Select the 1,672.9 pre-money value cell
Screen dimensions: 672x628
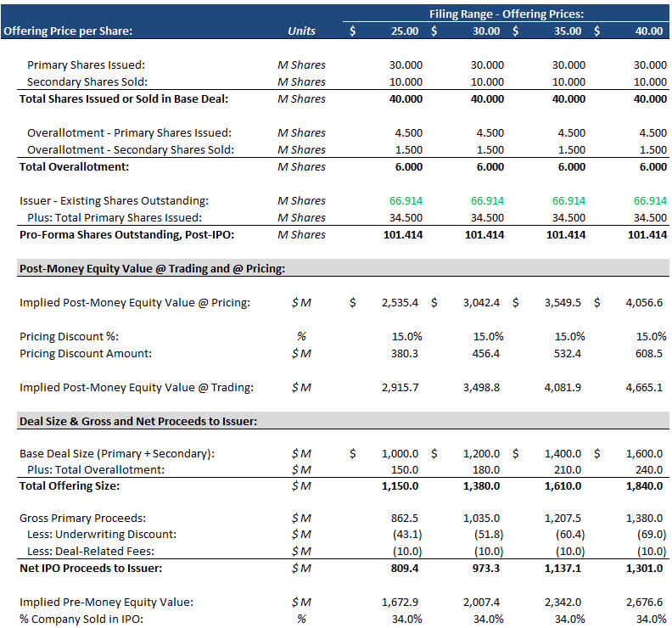point(400,603)
